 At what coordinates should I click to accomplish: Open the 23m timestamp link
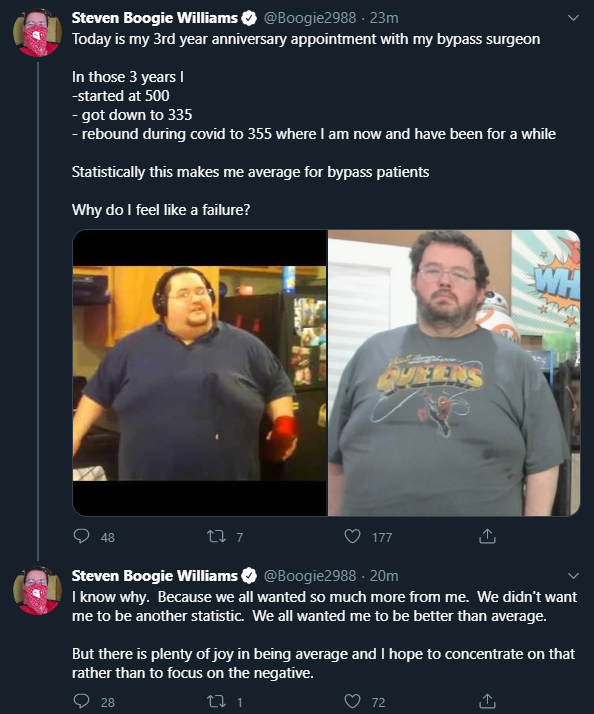pos(384,18)
